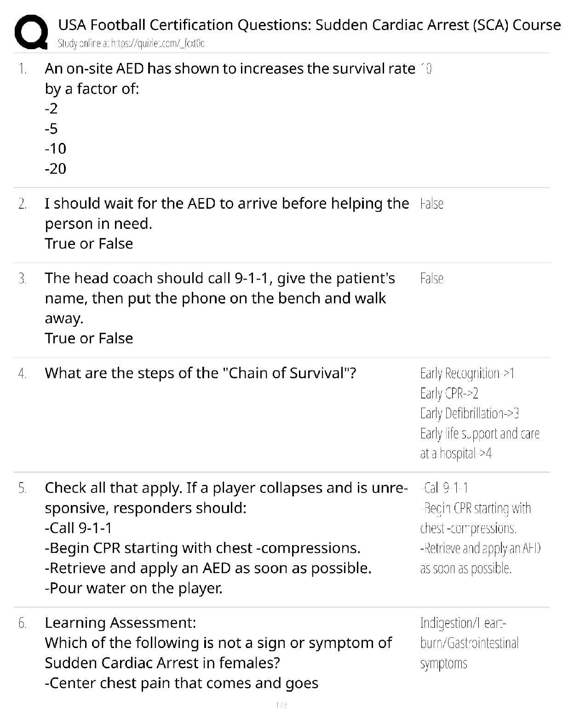Click the "False" answer for question 2

click(431, 204)
